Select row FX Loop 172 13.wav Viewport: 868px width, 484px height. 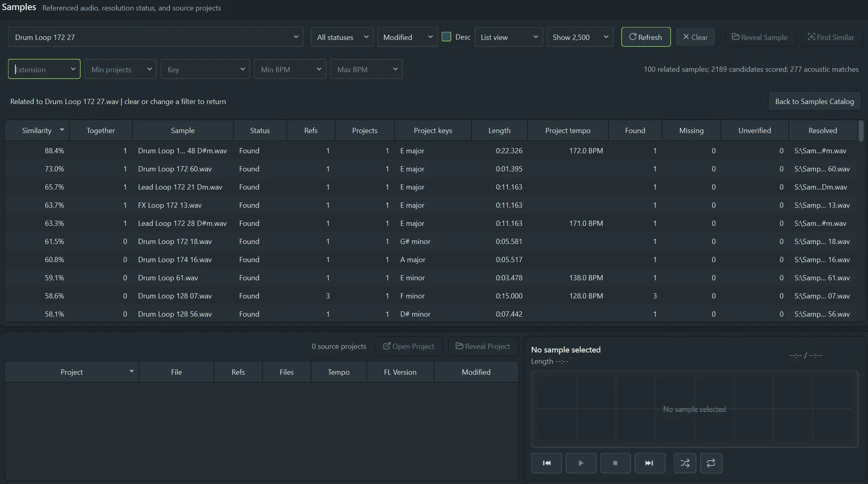[431, 205]
